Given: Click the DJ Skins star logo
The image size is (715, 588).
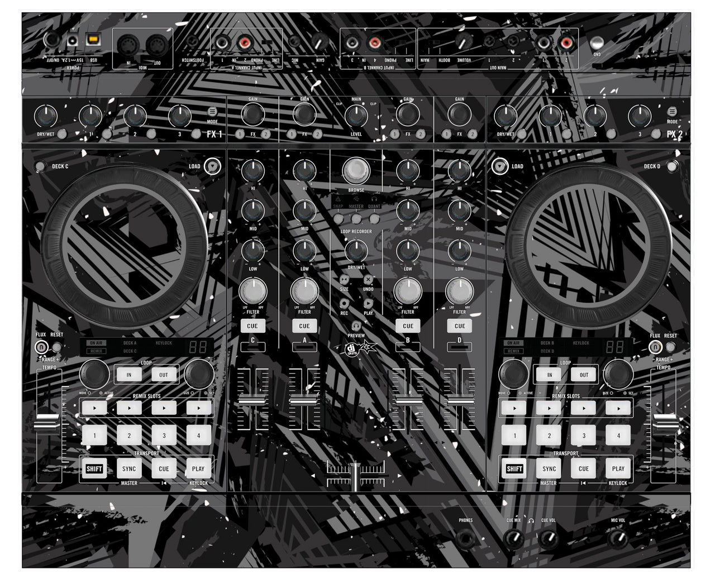Looking at the screenshot, I should click(354, 348).
